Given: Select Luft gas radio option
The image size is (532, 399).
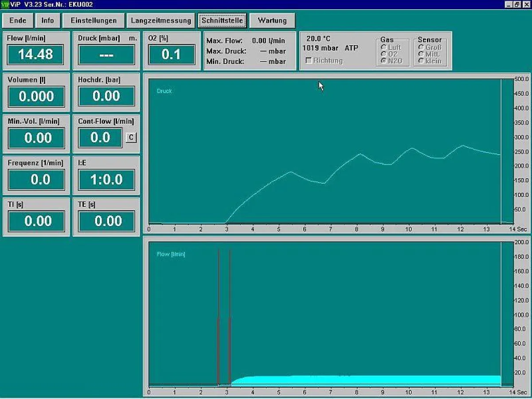Looking at the screenshot, I should pyautogui.click(x=384, y=47).
